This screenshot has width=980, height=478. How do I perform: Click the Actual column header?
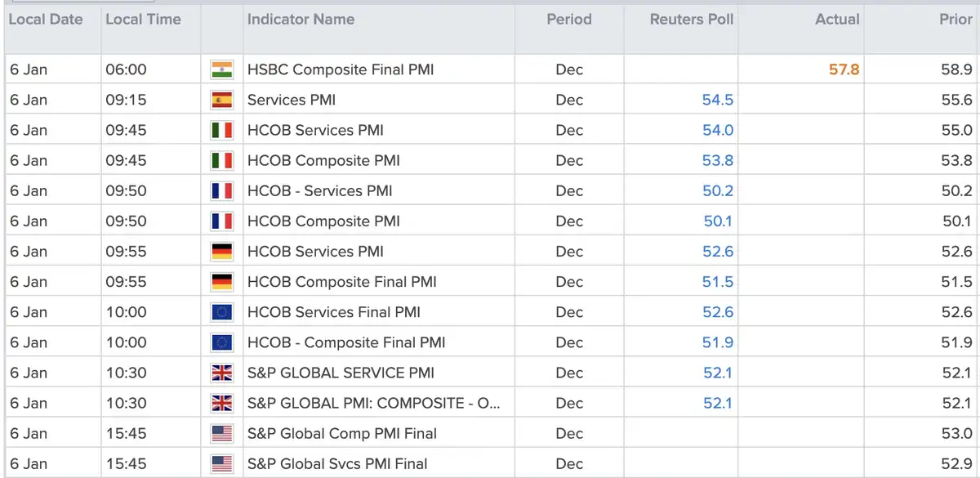tap(837, 19)
